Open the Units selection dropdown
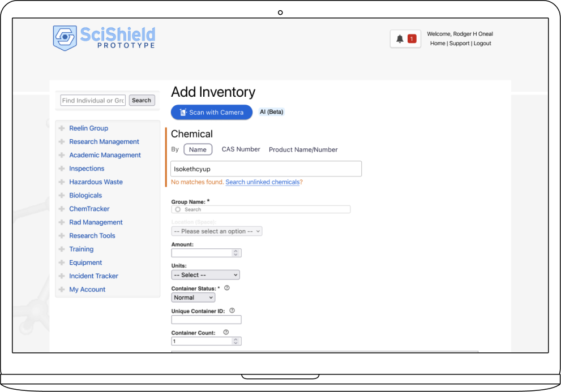561x392 pixels. (x=205, y=274)
